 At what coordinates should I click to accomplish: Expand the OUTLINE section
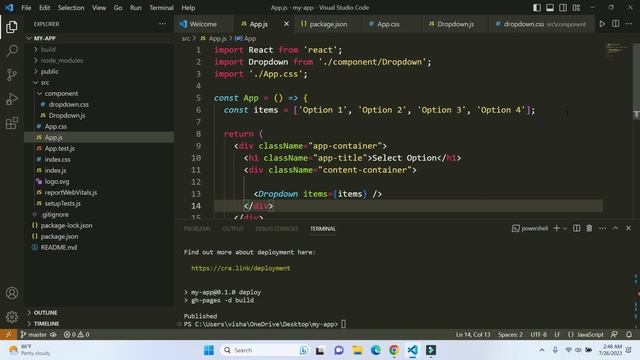click(x=99, y=312)
